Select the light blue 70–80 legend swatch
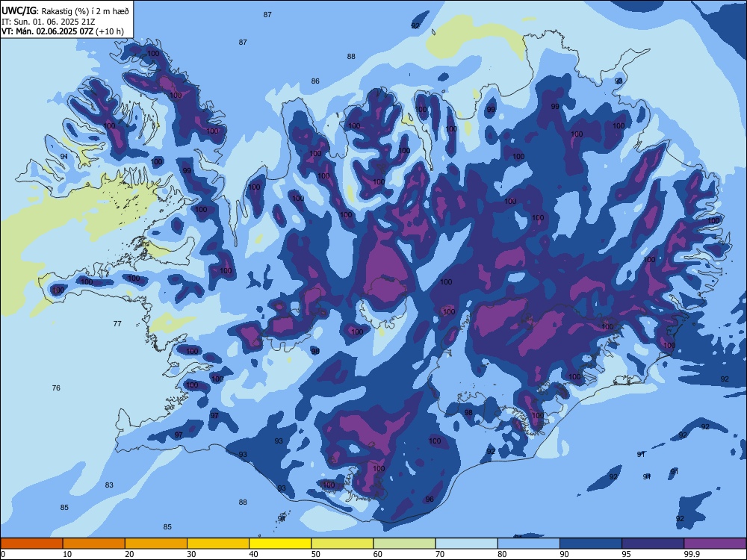The image size is (747, 560). (466, 544)
